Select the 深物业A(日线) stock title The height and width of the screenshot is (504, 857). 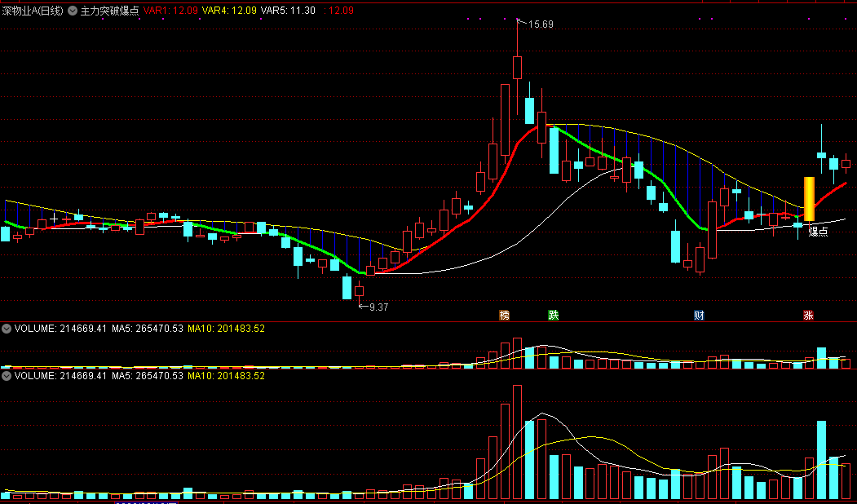click(x=33, y=11)
